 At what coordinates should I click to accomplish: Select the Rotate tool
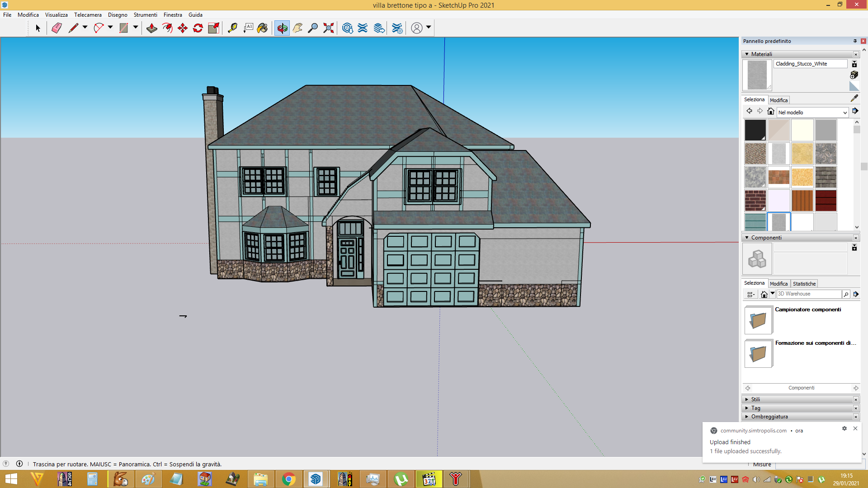click(198, 28)
